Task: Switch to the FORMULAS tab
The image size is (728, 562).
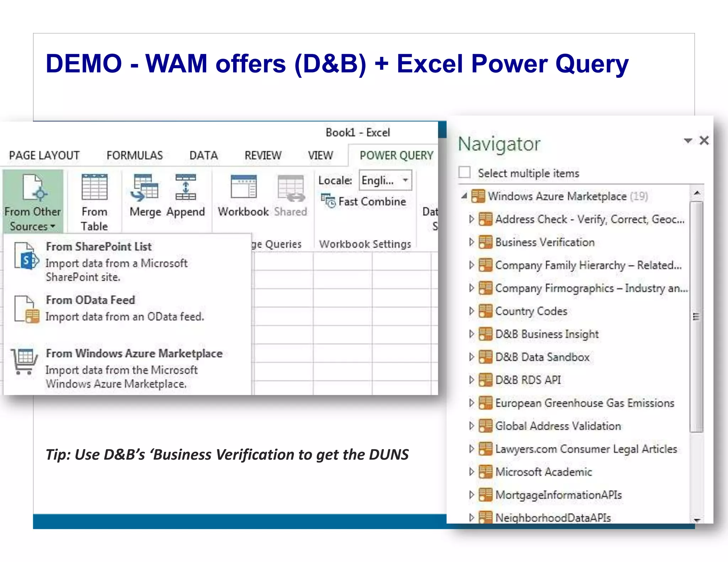Action: (x=135, y=155)
